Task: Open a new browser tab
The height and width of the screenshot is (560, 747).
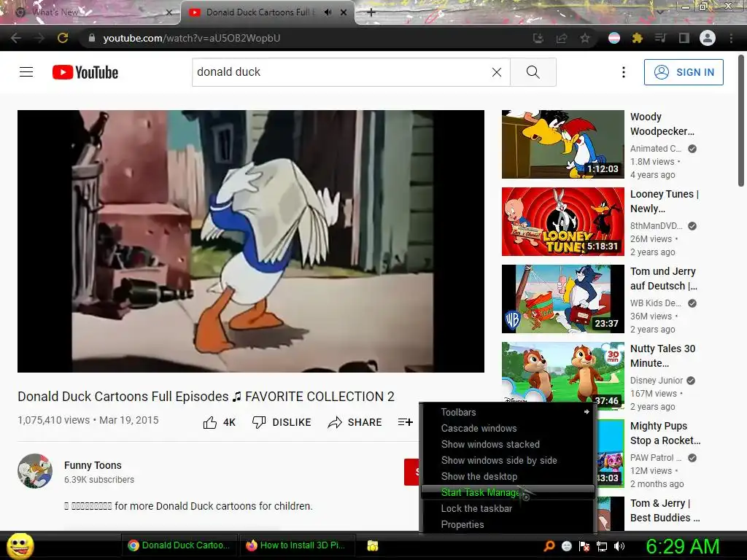Action: pyautogui.click(x=371, y=12)
